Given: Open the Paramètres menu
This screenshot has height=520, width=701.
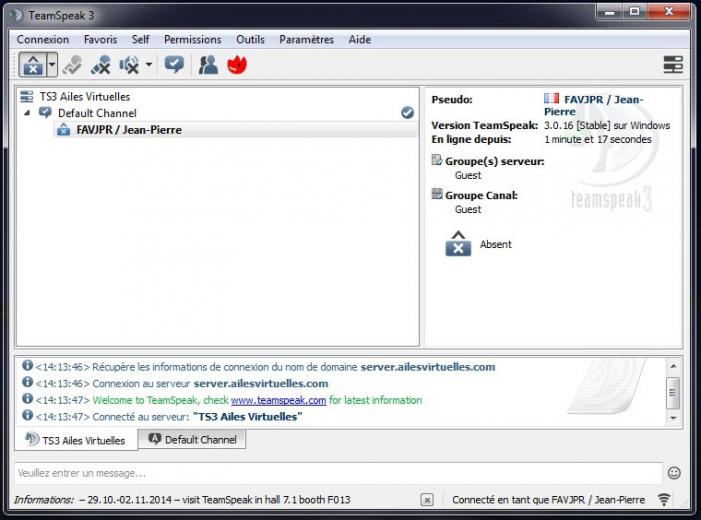Looking at the screenshot, I should pyautogui.click(x=307, y=40).
